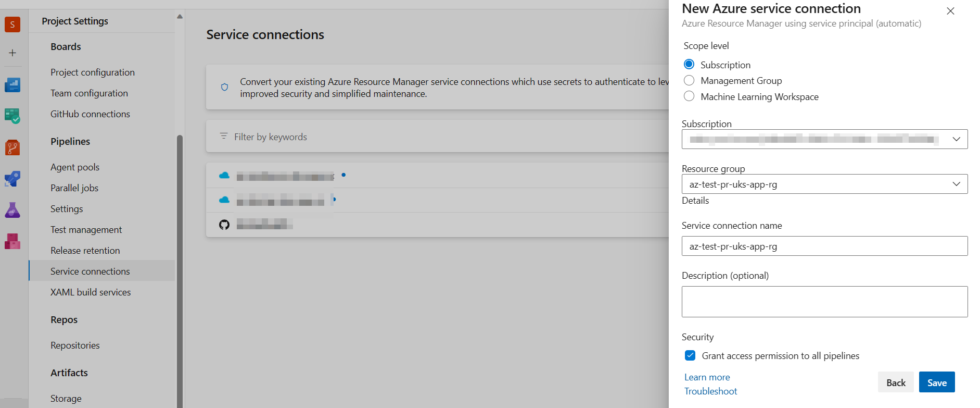Click the Save button
980x408 pixels.
tap(937, 382)
